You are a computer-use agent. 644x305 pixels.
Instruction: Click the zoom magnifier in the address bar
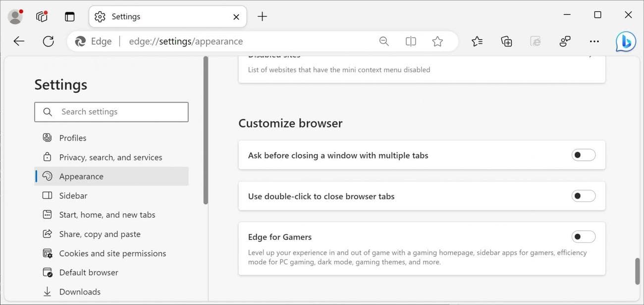[384, 41]
